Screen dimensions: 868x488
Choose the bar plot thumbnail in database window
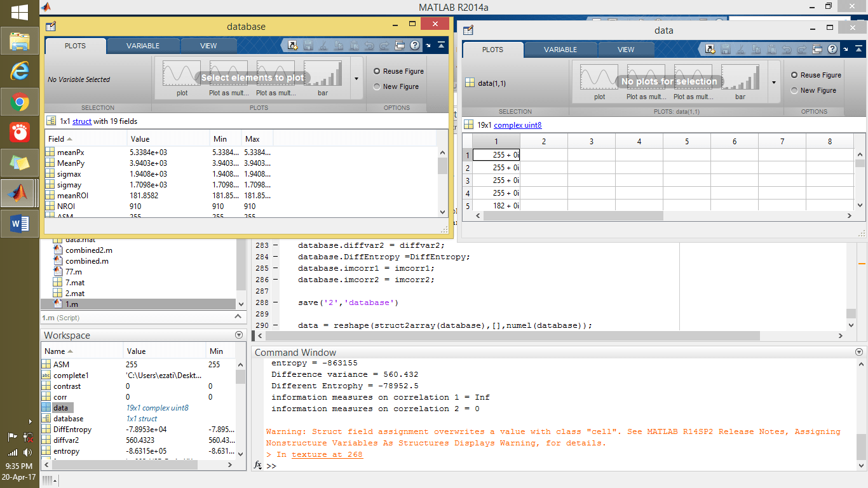point(323,78)
